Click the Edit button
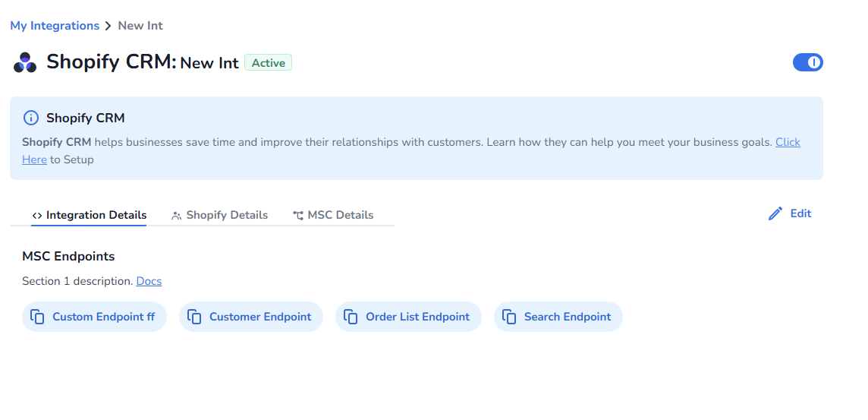The width and height of the screenshot is (868, 420). click(790, 214)
